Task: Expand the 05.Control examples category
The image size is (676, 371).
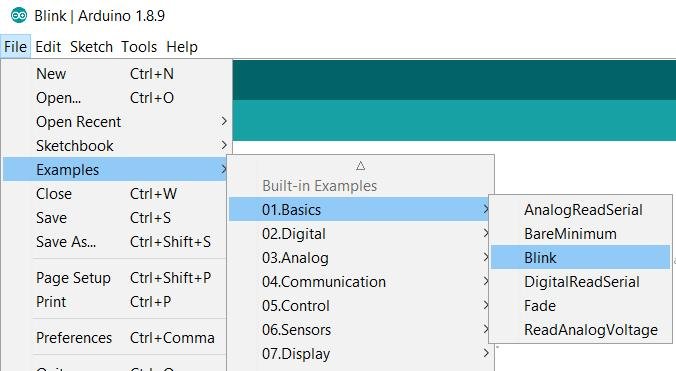Action: [360, 306]
